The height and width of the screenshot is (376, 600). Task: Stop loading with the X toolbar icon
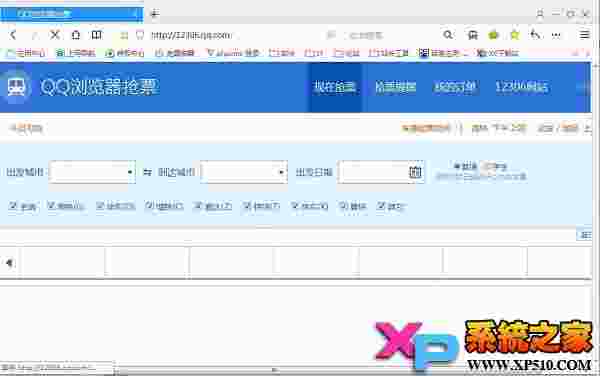coord(55,35)
